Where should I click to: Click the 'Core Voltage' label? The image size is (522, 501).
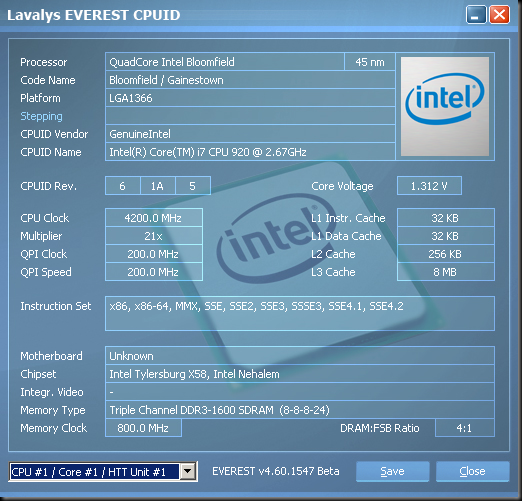pyautogui.click(x=342, y=186)
